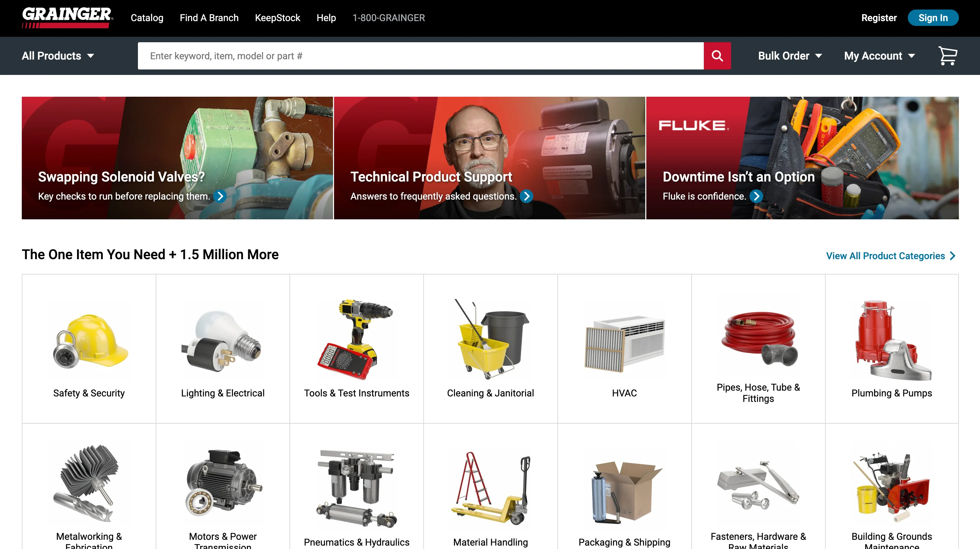Image resolution: width=980 pixels, height=549 pixels.
Task: Click the Cleaning & Janitorial label
Action: 490,393
